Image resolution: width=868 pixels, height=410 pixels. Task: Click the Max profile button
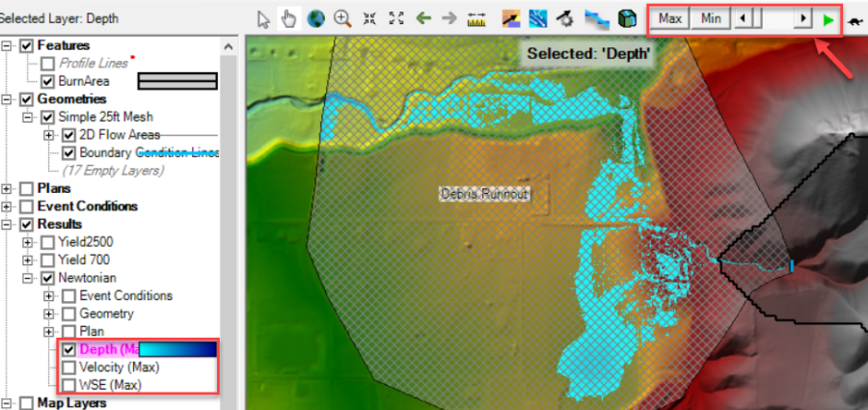click(670, 18)
